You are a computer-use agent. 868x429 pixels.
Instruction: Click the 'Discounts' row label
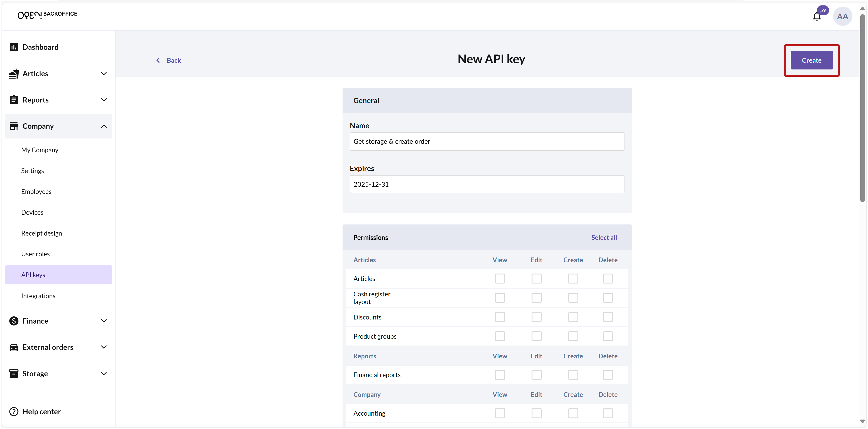(367, 317)
